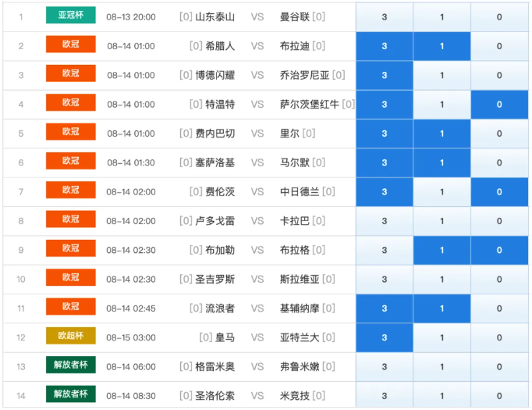Click 解放者杯 tag in row 14
532x410 pixels.
pos(70,394)
